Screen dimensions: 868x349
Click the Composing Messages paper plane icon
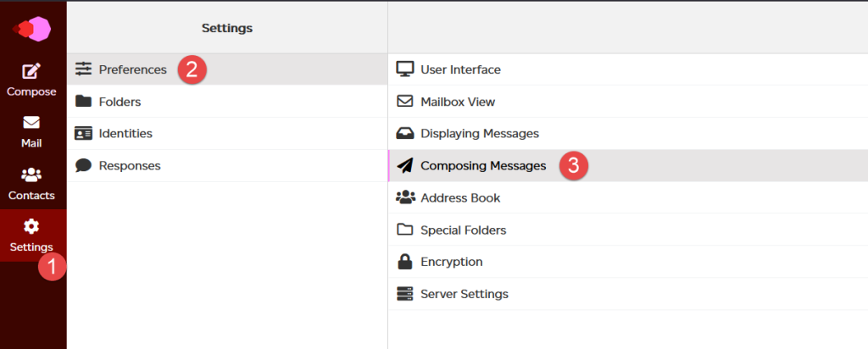click(405, 165)
